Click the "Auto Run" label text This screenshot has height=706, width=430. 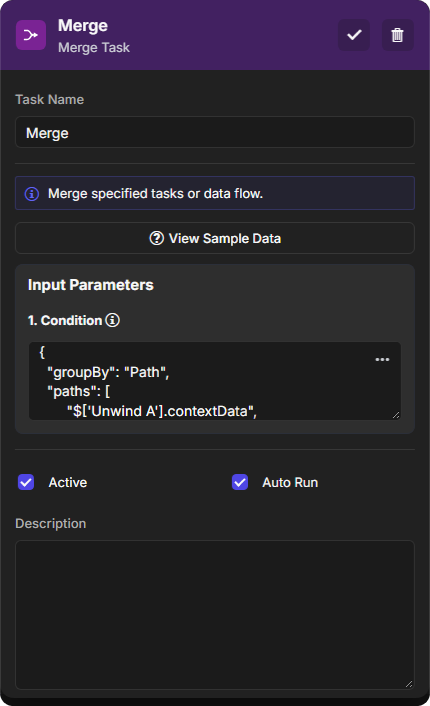pyautogui.click(x=290, y=483)
